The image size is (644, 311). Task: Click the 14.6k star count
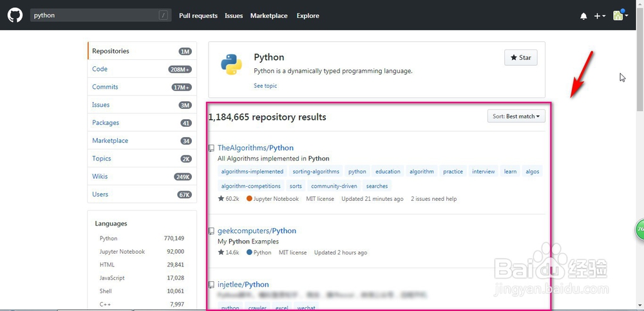pyautogui.click(x=229, y=252)
